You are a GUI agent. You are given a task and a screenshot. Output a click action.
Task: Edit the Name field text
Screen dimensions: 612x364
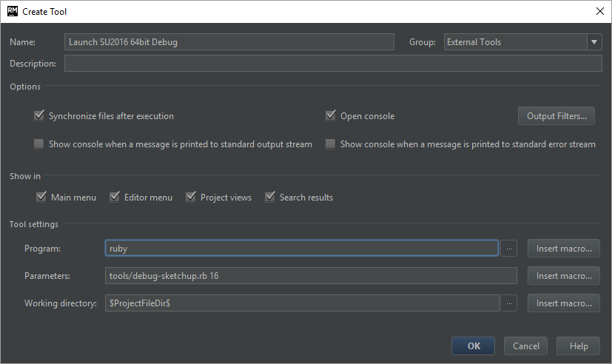229,42
